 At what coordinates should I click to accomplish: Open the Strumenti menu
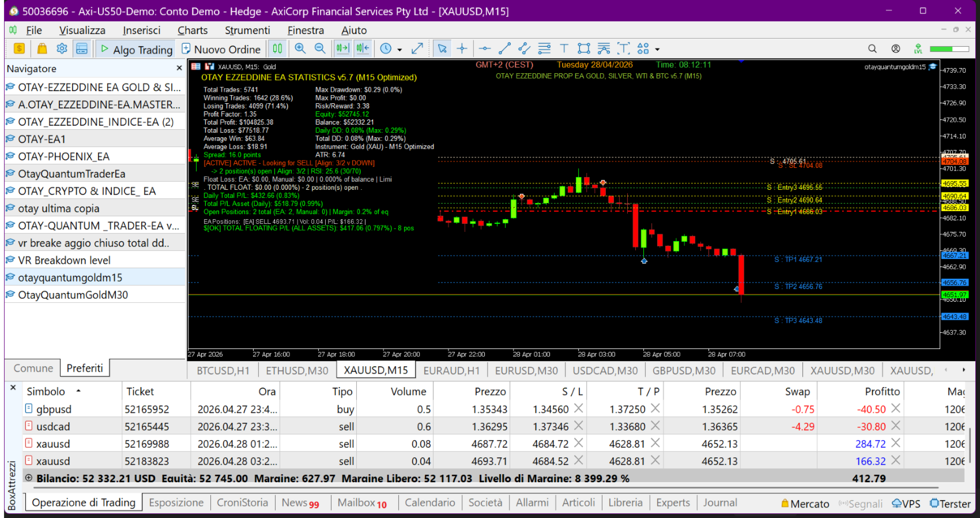coord(247,31)
